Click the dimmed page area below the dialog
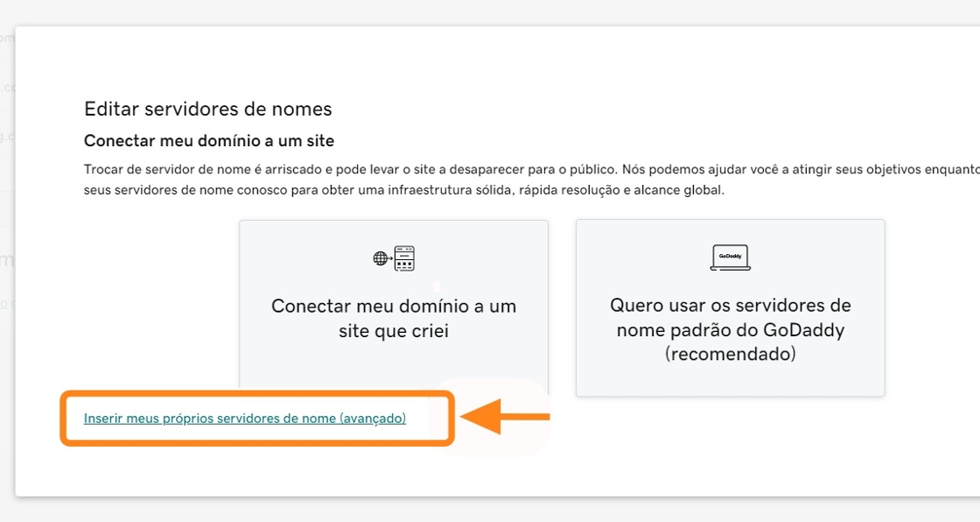This screenshot has width=980, height=522. (490, 510)
